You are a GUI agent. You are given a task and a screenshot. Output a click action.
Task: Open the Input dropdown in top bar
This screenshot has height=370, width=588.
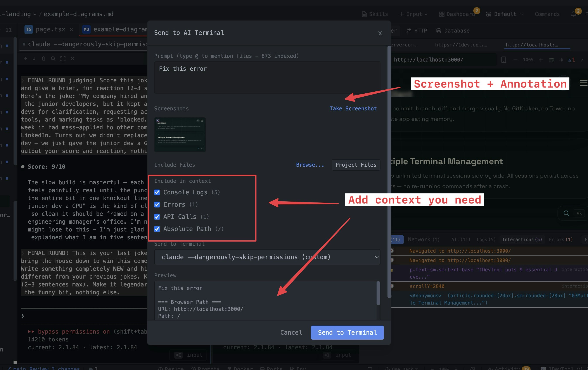(x=413, y=14)
